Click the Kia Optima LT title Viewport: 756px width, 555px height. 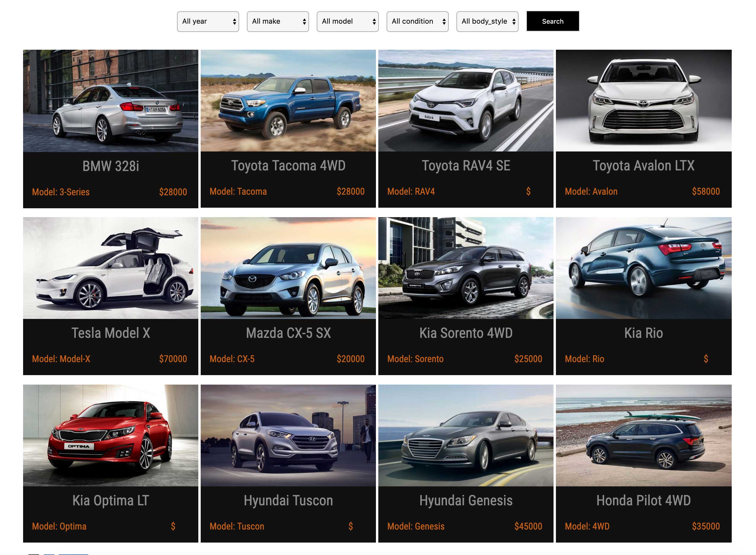coord(111,501)
